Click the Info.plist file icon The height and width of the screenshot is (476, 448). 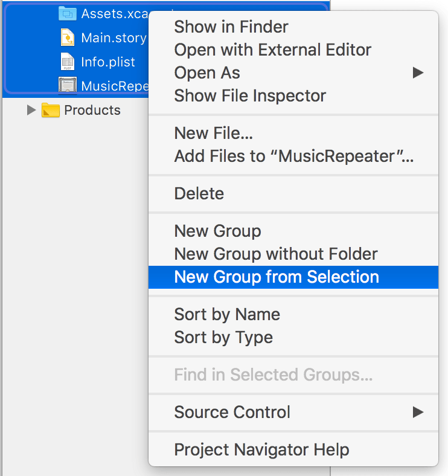[x=67, y=62]
